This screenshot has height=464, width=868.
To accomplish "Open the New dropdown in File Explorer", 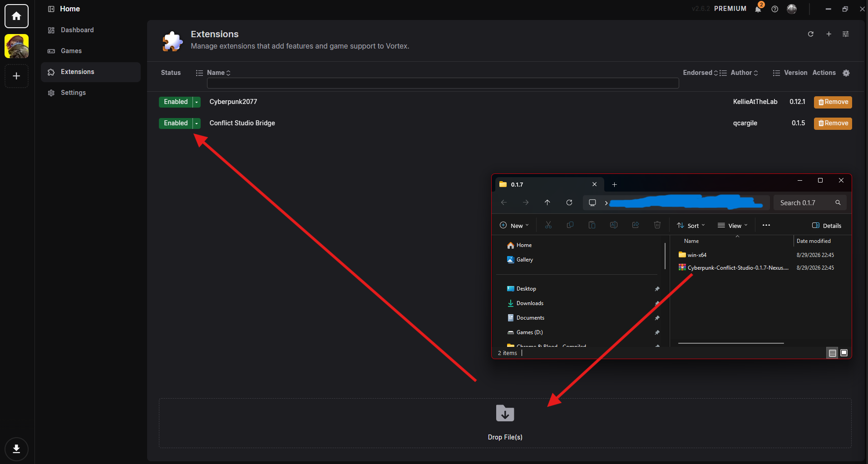I will [x=514, y=226].
